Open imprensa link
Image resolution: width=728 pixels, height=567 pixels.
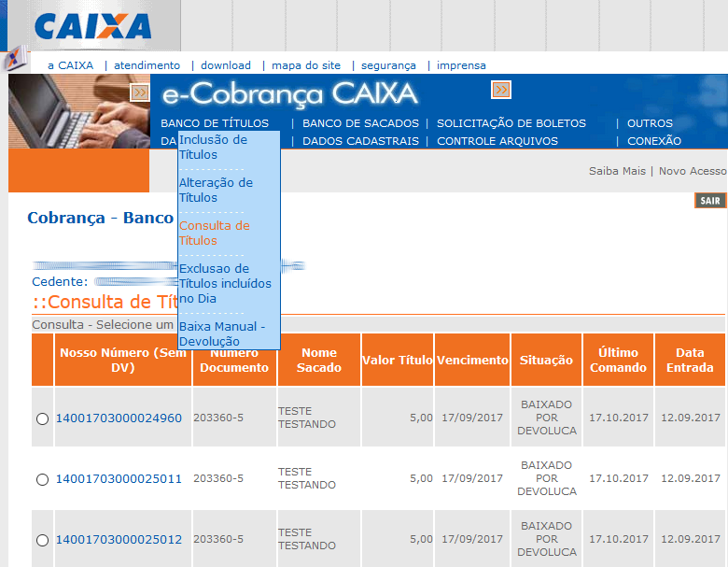pyautogui.click(x=461, y=65)
